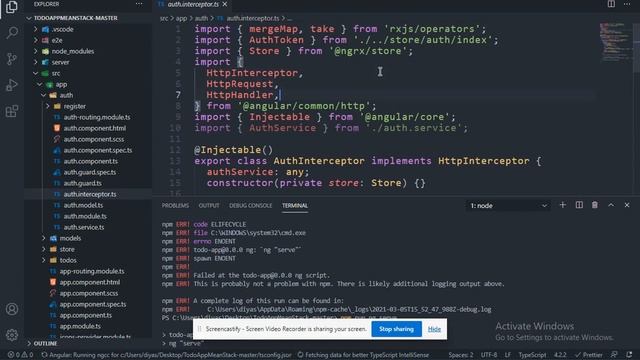Open Explorer panel more actions menu
This screenshot has height=360, width=640.
139,4
